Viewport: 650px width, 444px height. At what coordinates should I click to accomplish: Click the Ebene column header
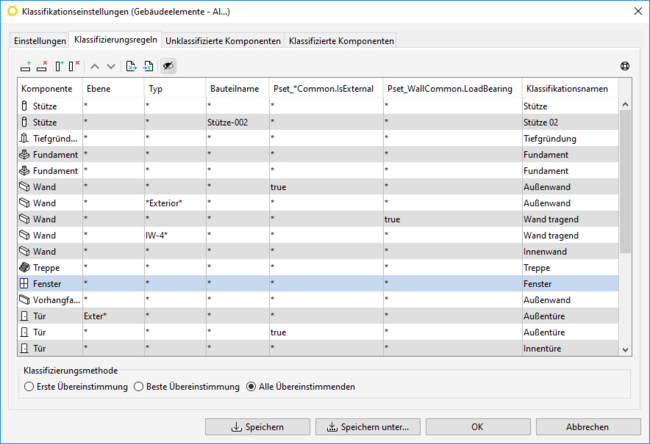[x=113, y=88]
